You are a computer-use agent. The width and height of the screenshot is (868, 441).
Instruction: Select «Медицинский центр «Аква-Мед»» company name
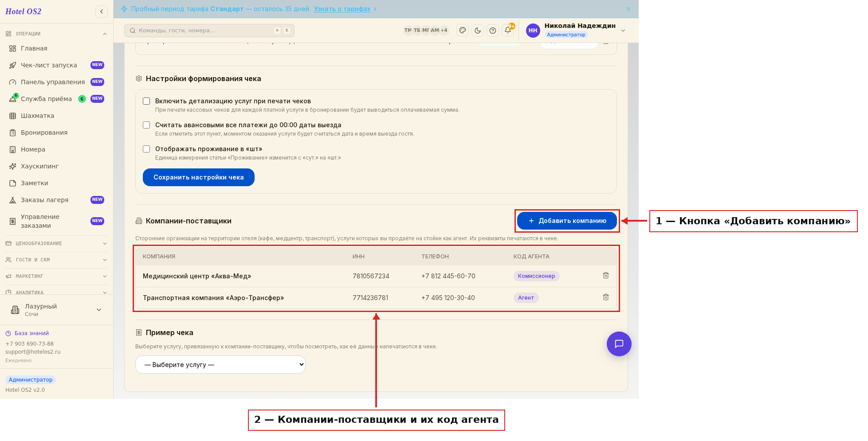coord(197,276)
